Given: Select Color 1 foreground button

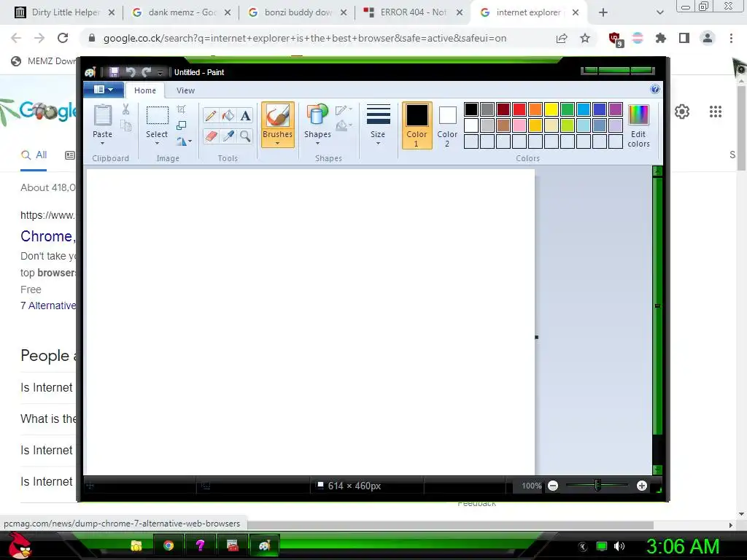Looking at the screenshot, I should [x=417, y=125].
